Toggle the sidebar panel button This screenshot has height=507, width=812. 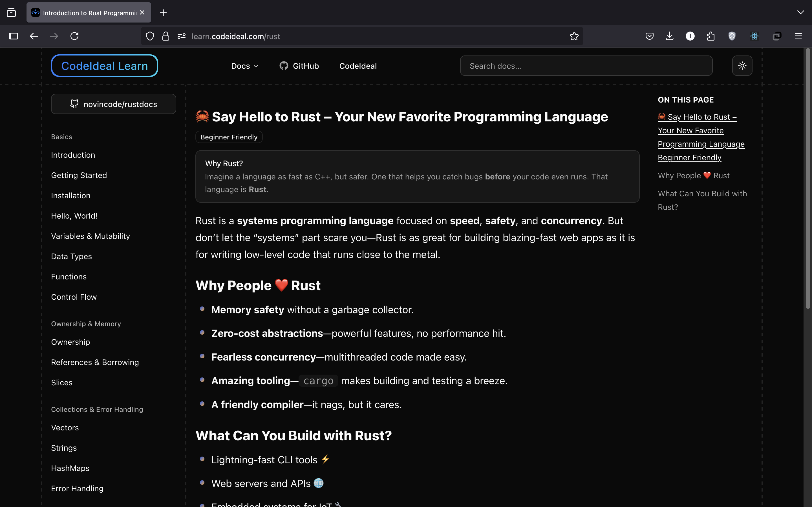[14, 36]
